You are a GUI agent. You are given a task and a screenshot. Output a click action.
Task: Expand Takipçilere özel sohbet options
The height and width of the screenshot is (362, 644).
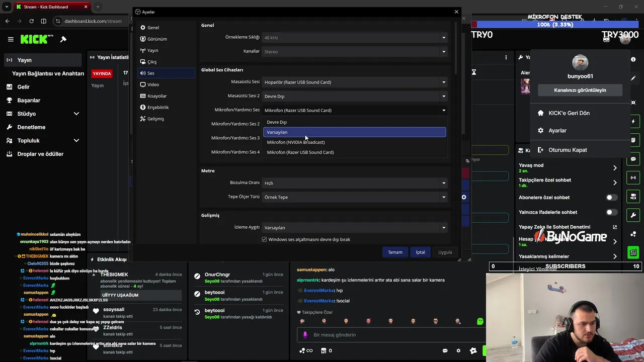(x=615, y=183)
